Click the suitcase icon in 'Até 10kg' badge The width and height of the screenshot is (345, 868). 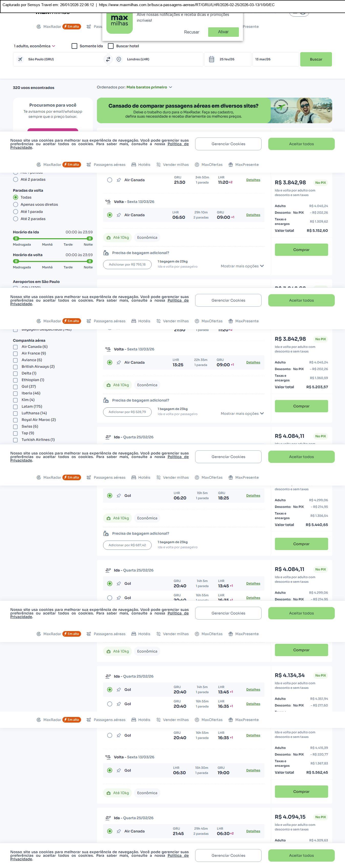click(109, 237)
